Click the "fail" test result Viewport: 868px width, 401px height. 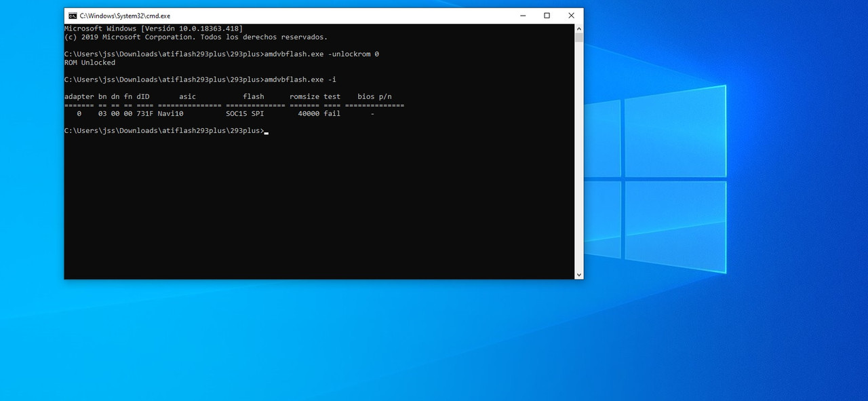coord(332,113)
